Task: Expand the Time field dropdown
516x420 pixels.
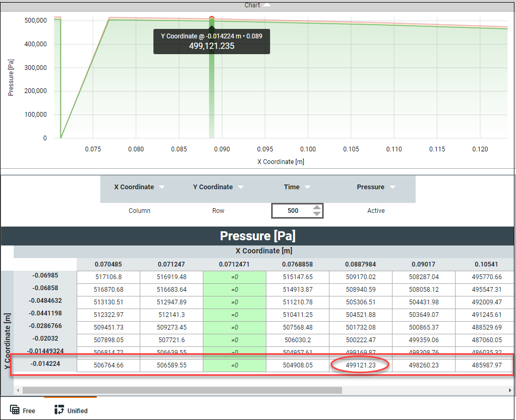Action: pos(307,187)
